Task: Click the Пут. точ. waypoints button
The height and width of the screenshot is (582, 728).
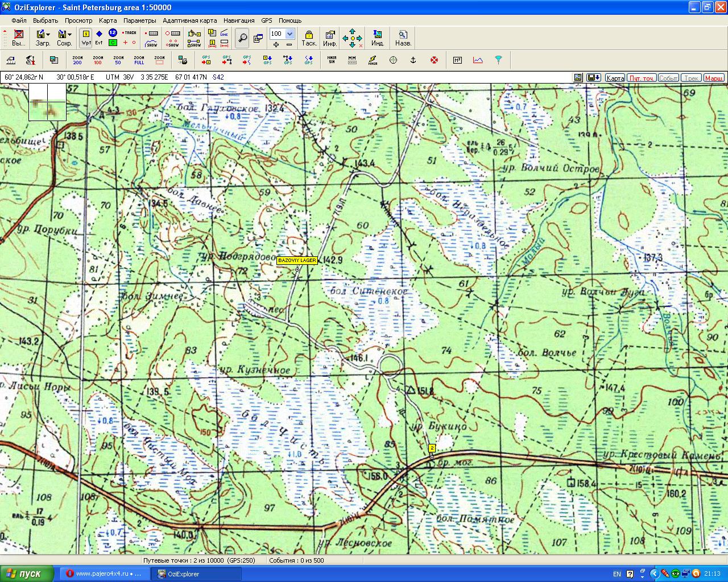Action: [641, 78]
